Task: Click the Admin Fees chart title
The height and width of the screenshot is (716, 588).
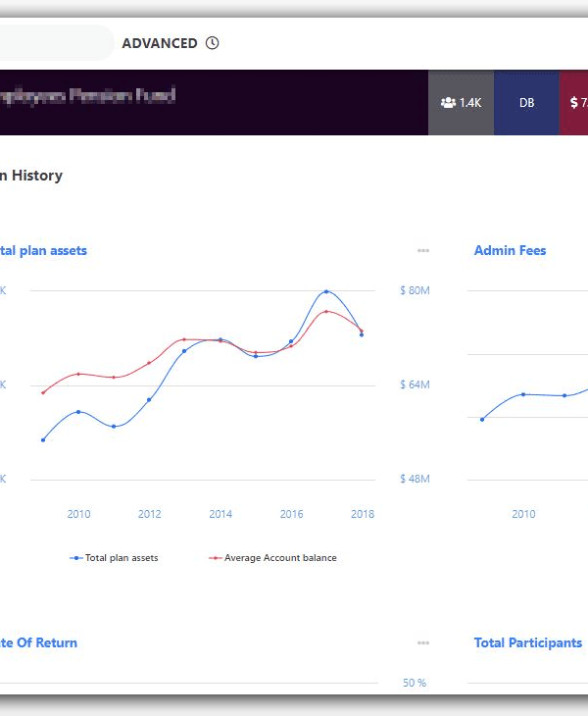Action: (x=510, y=251)
